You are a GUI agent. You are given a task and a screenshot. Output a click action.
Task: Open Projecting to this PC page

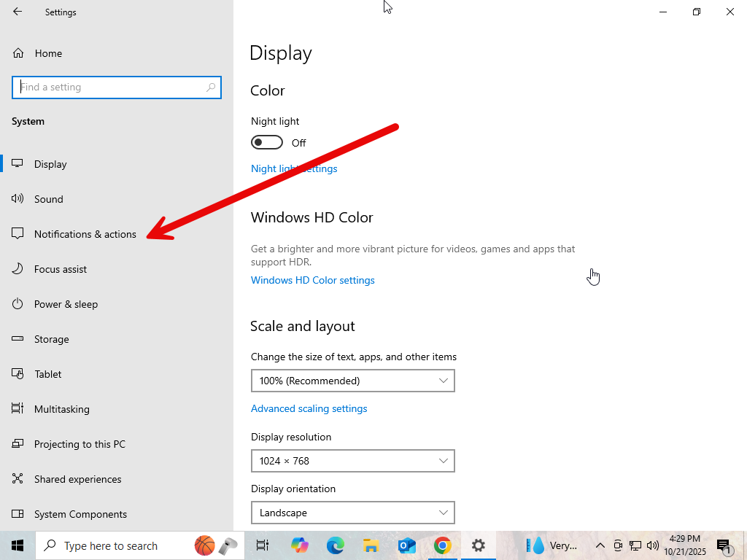coord(80,444)
